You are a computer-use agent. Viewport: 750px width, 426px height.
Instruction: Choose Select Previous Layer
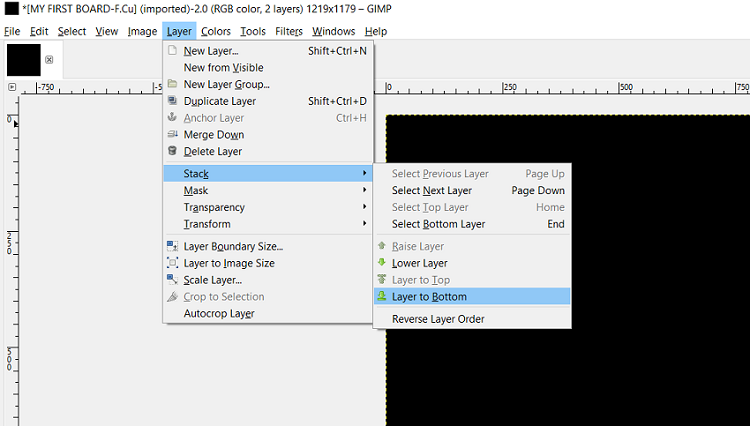pyautogui.click(x=473, y=174)
